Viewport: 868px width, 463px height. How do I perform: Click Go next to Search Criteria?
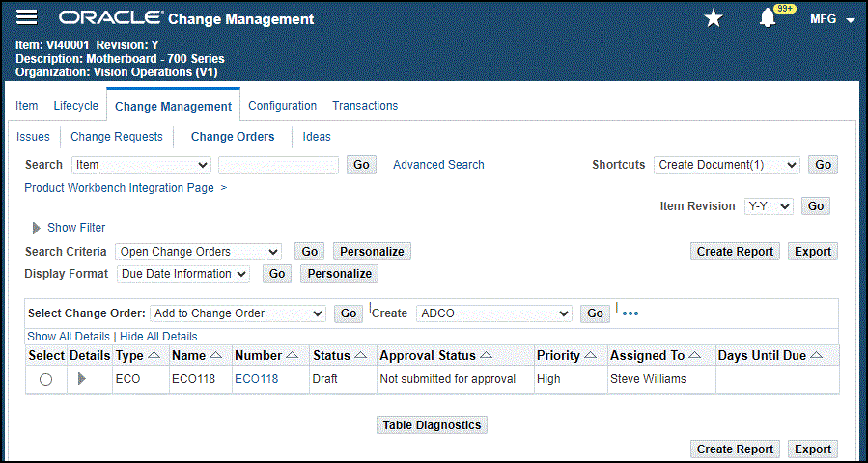point(309,252)
